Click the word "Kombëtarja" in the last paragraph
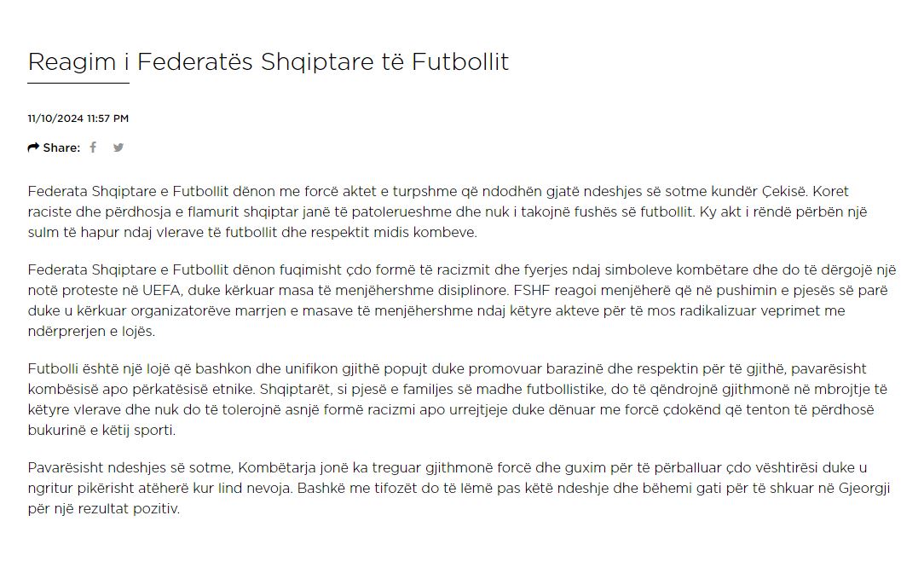Viewport: 924px width, 585px height. tap(274, 467)
